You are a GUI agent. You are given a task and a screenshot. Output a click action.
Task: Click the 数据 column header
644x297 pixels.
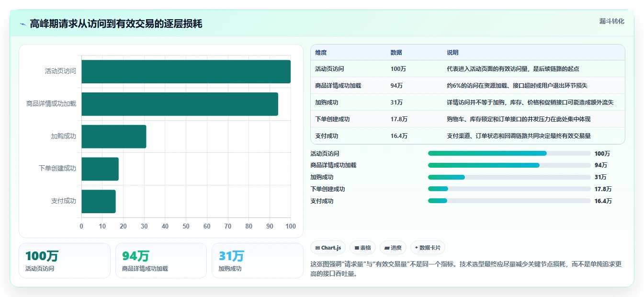point(396,52)
